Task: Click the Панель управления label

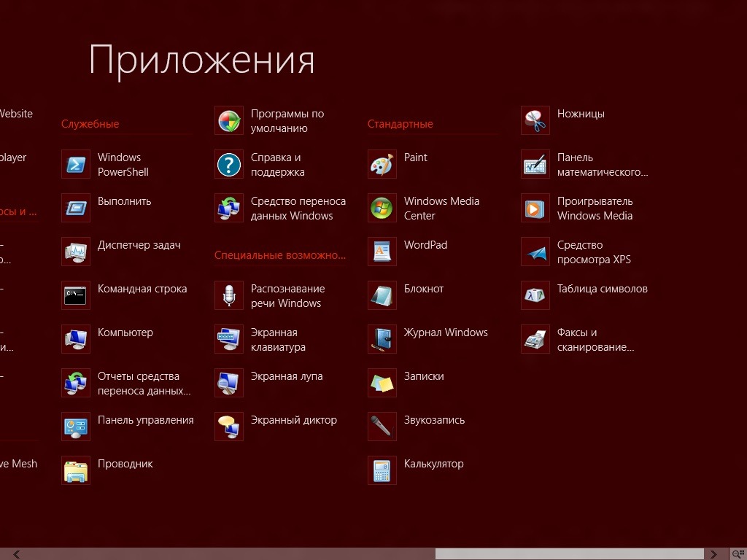Action: click(x=146, y=421)
